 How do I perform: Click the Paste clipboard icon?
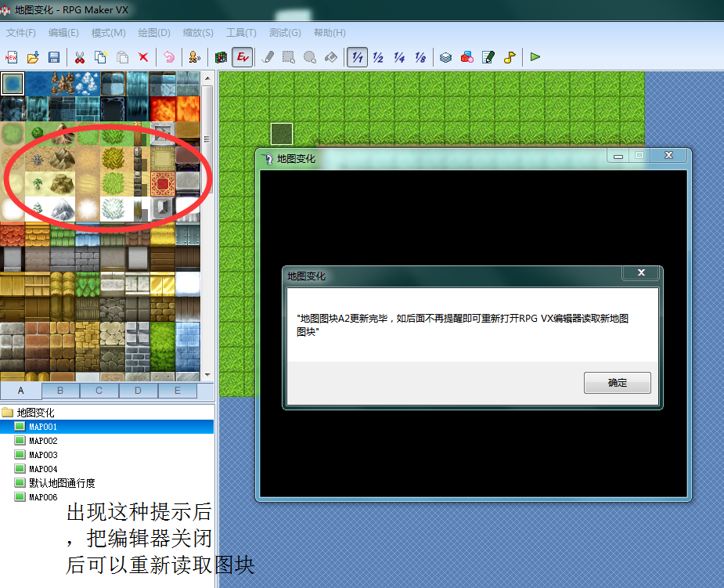coord(122,57)
